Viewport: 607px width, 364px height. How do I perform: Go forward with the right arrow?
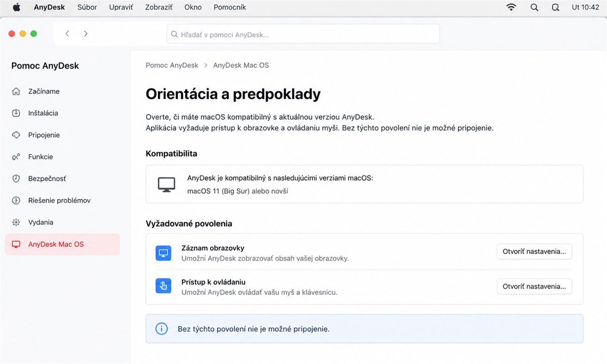[85, 34]
